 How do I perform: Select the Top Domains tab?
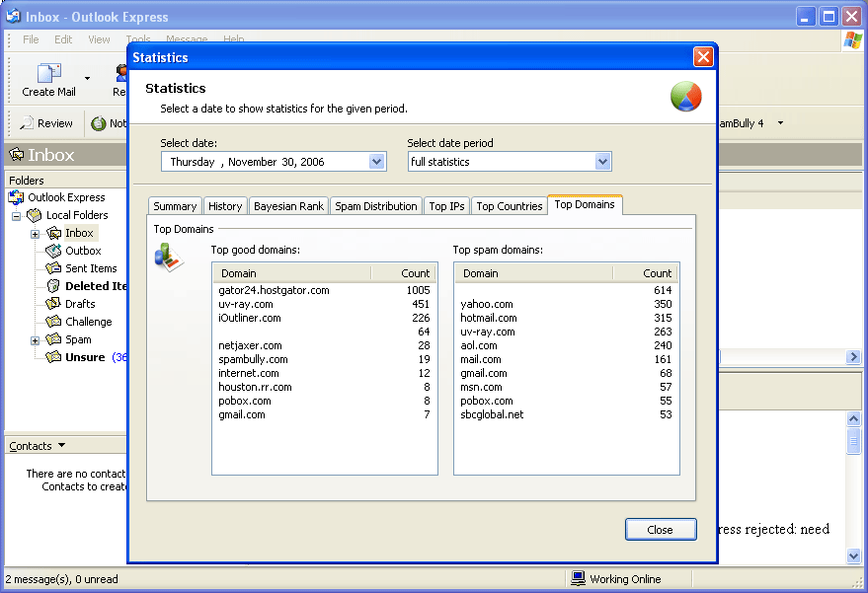pyautogui.click(x=585, y=204)
